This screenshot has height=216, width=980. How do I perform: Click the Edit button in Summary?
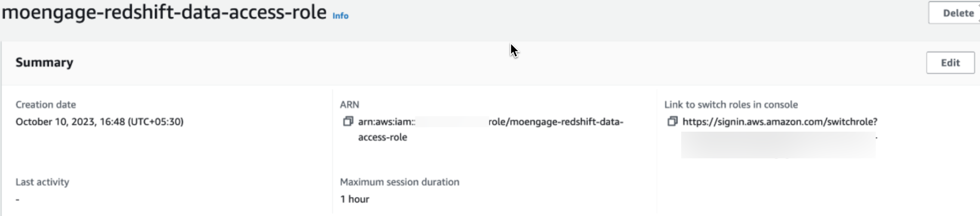[950, 63]
